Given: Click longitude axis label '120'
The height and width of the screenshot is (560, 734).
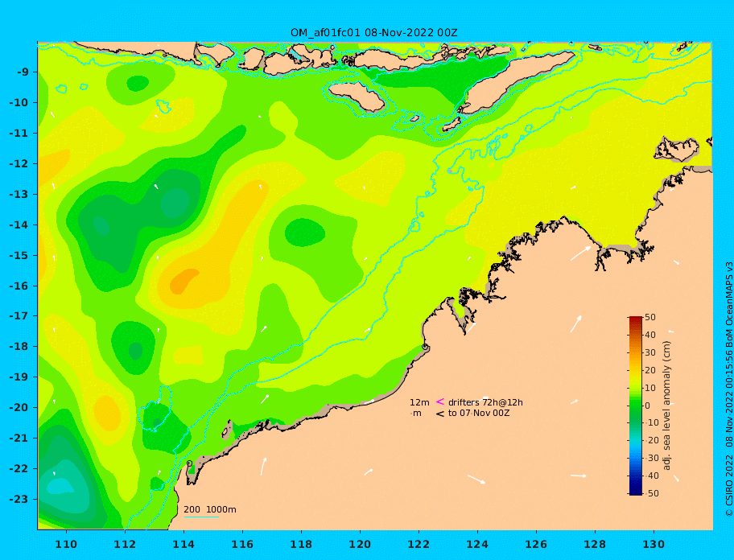Looking at the screenshot, I should pyautogui.click(x=360, y=545).
